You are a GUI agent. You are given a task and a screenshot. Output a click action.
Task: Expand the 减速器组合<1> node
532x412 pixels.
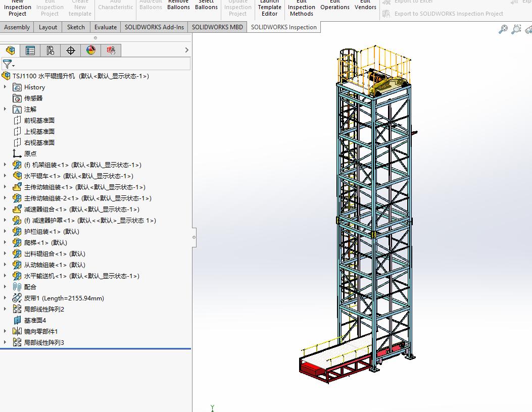(5, 209)
